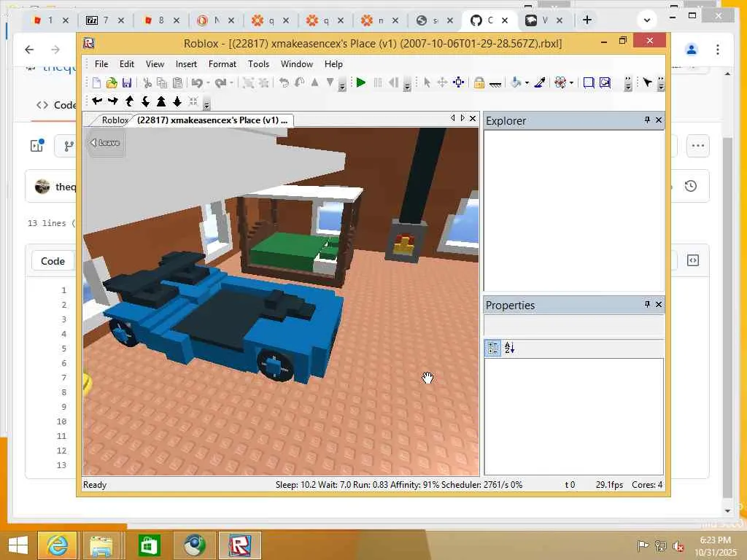Open Internet Explorer from taskbar

tap(57, 545)
